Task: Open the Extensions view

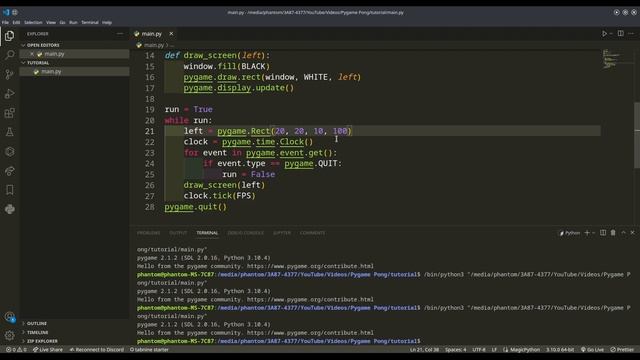Action: (9, 113)
